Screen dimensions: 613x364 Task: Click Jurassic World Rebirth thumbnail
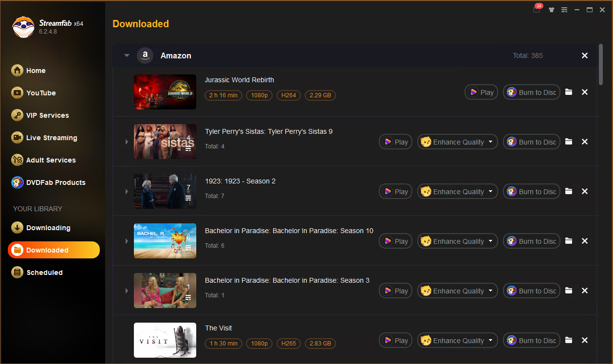point(165,92)
